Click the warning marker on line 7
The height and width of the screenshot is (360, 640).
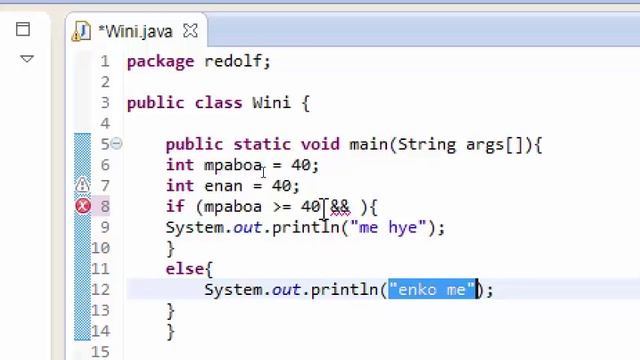[x=82, y=185]
